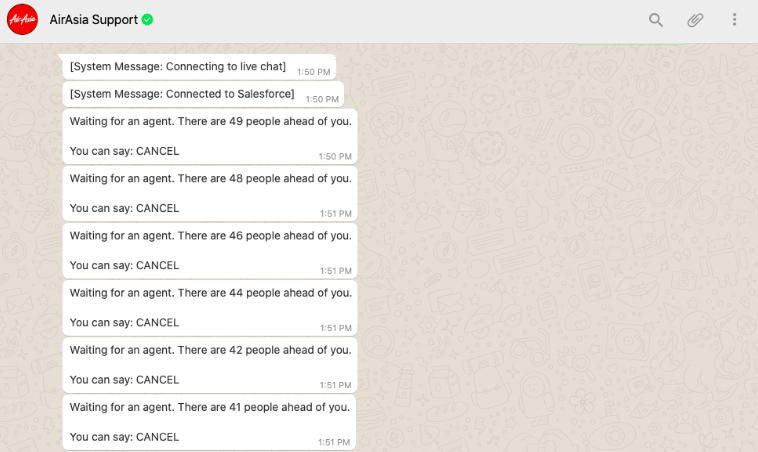Image resolution: width=758 pixels, height=452 pixels.
Task: Click the attach paperclip icon
Action: point(695,20)
